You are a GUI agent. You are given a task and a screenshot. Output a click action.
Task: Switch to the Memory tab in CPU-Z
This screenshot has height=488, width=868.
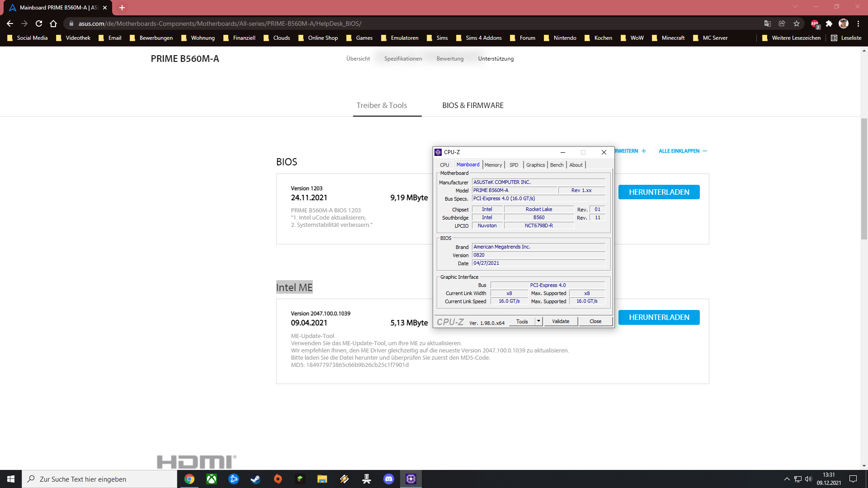(493, 165)
